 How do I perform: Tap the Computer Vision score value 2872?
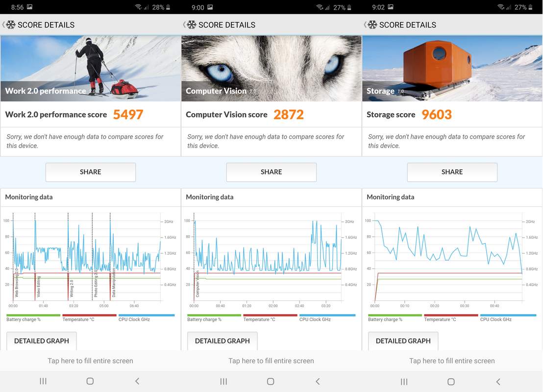(289, 115)
